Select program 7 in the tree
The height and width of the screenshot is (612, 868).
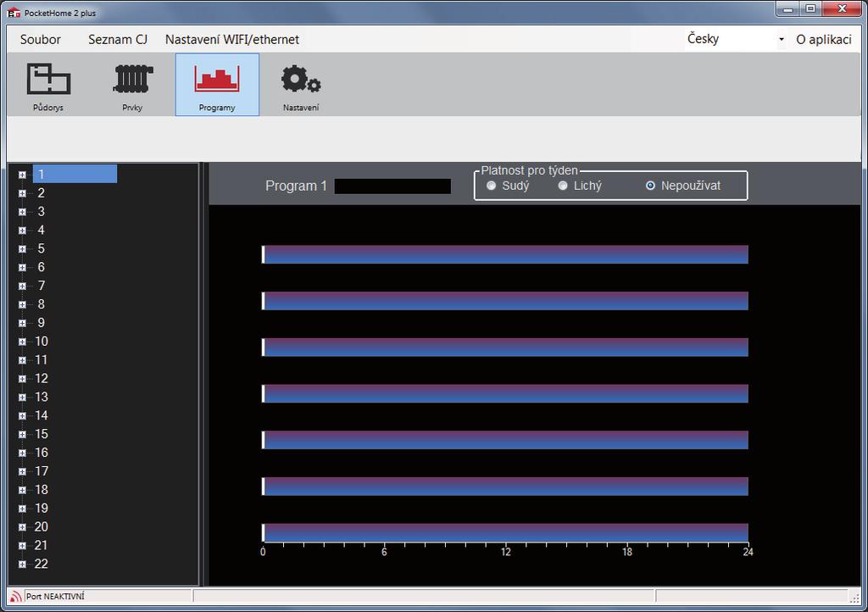pos(41,286)
